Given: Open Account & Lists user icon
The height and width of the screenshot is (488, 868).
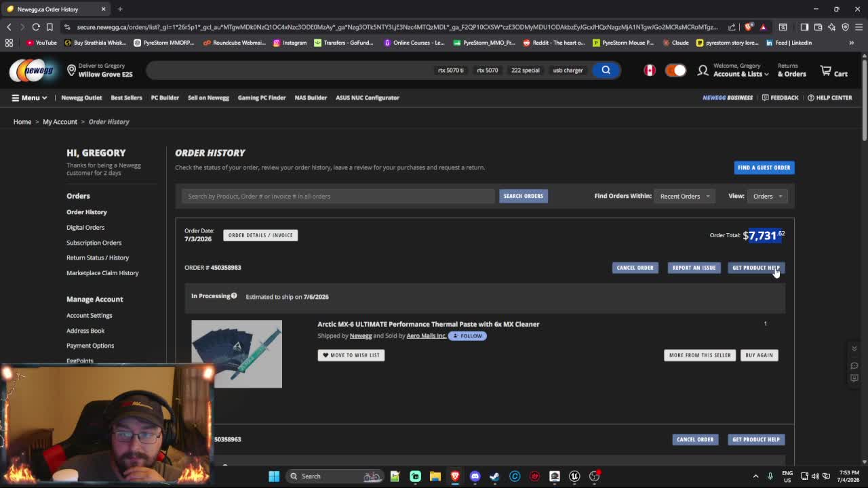Looking at the screenshot, I should coord(703,70).
